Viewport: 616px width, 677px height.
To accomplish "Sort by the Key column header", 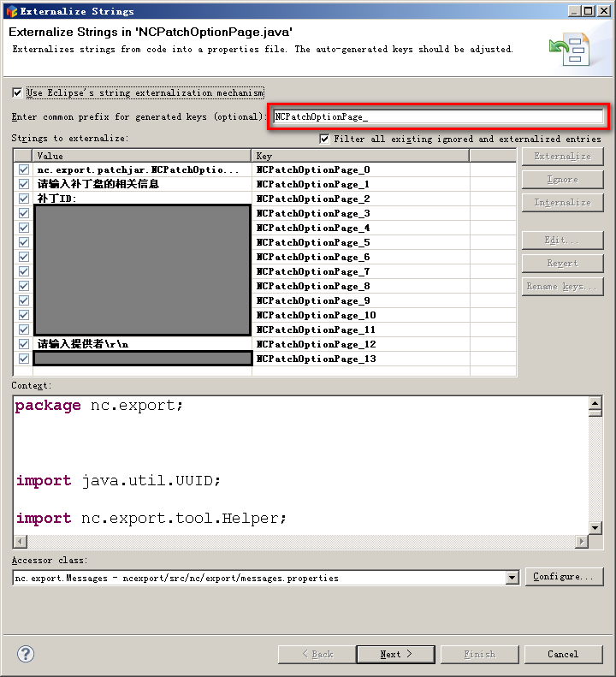I will click(360, 156).
